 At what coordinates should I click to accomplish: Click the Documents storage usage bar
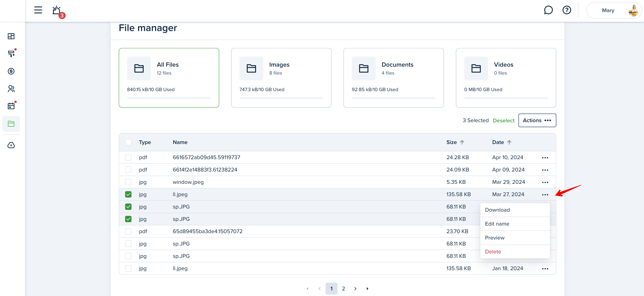393,98
